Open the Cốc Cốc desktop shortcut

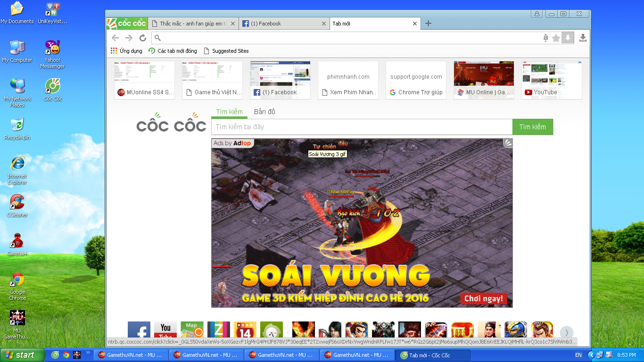(53, 90)
